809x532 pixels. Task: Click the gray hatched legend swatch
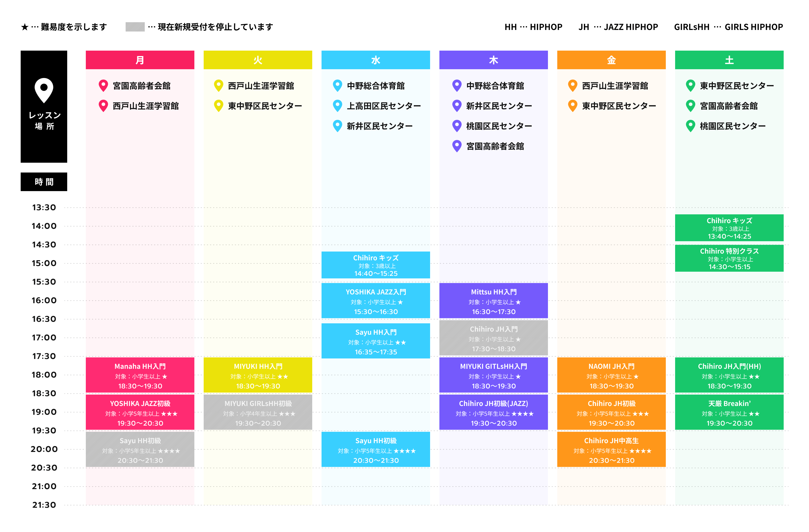(x=135, y=27)
